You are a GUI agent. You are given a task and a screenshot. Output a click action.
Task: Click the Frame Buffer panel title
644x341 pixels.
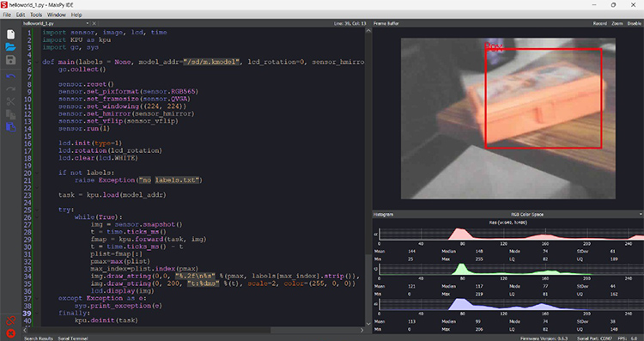coord(386,23)
